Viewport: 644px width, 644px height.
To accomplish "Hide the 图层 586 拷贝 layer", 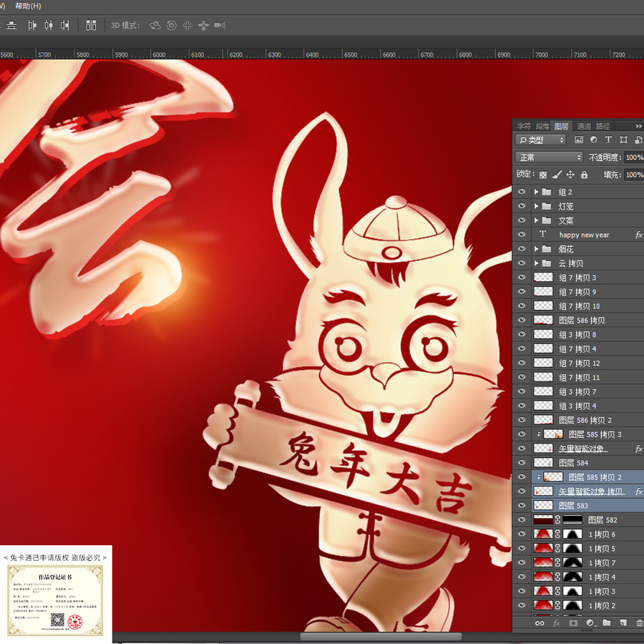I will pos(522,321).
